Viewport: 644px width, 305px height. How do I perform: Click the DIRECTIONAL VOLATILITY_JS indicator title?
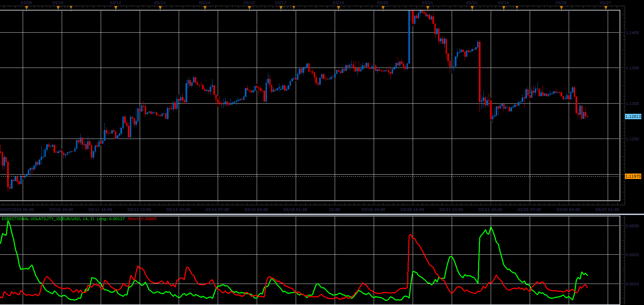(x=48, y=219)
